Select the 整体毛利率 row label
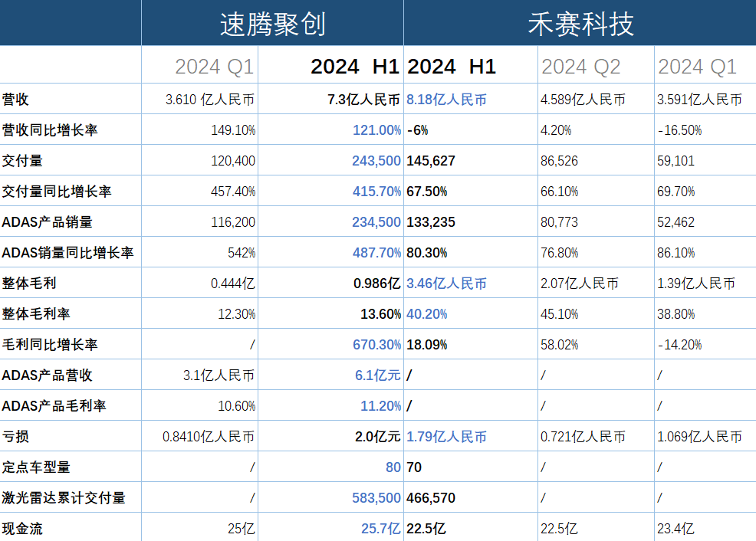Screen dimensions: 756x541 71,313
